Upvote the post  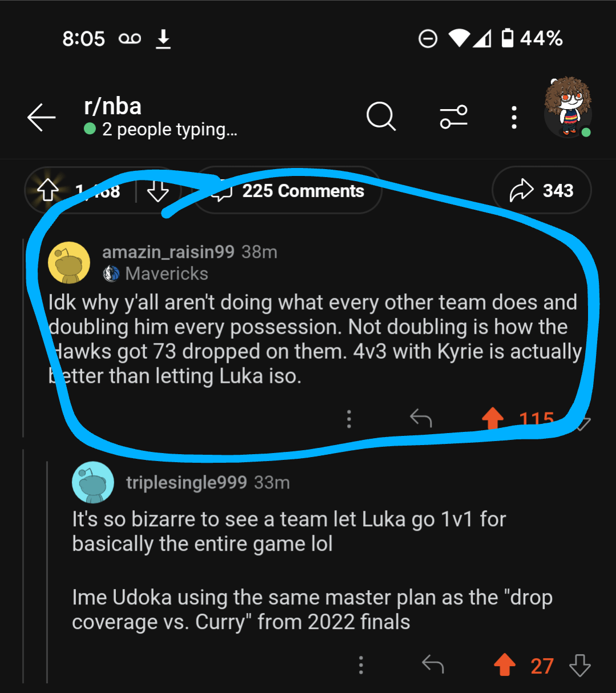[49, 191]
